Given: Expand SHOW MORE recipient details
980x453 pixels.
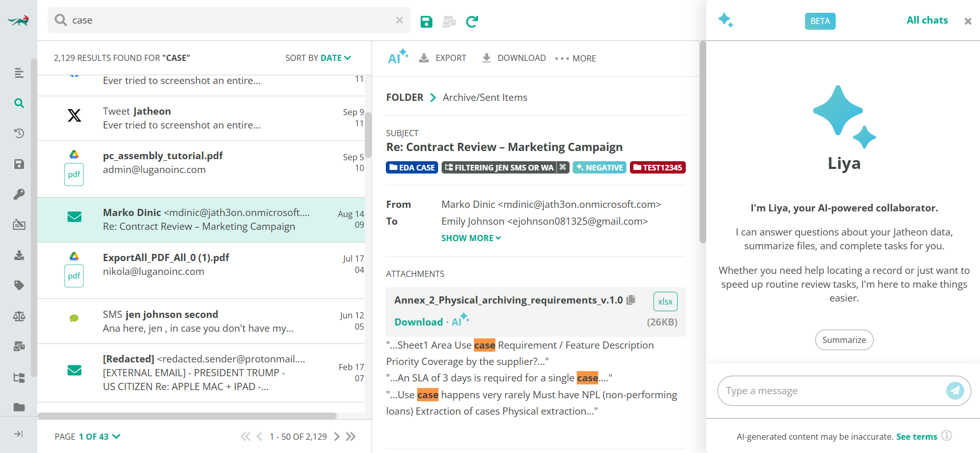Looking at the screenshot, I should (x=471, y=238).
